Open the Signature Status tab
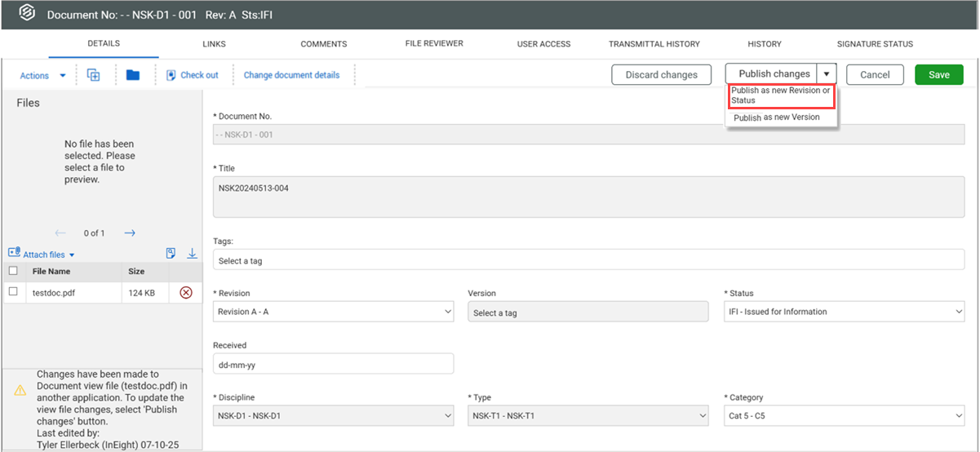 coord(875,44)
